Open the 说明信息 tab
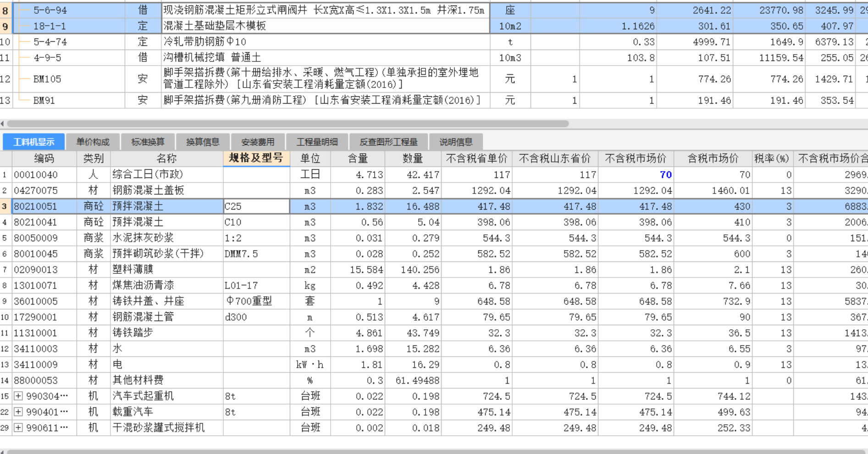Viewport: 868px width, 454px height. click(455, 142)
